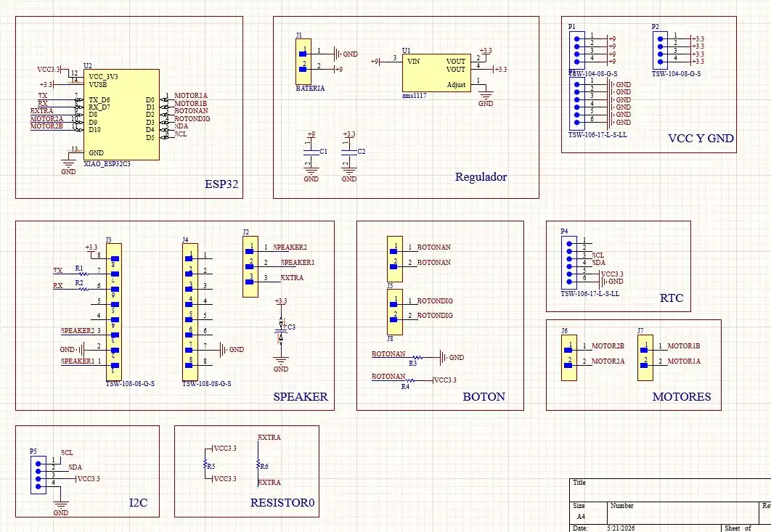Select the MOTOR2A net label left of U2
This screenshot has width=771, height=532.
coord(46,118)
